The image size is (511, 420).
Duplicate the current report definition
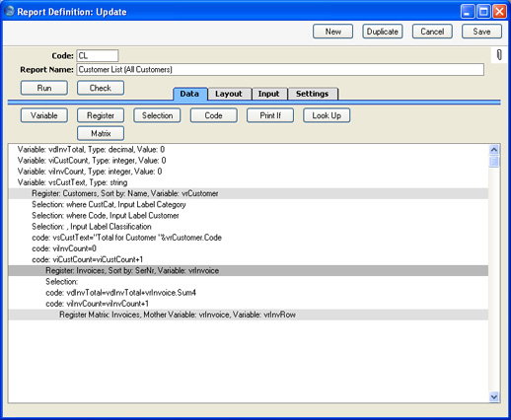(383, 32)
